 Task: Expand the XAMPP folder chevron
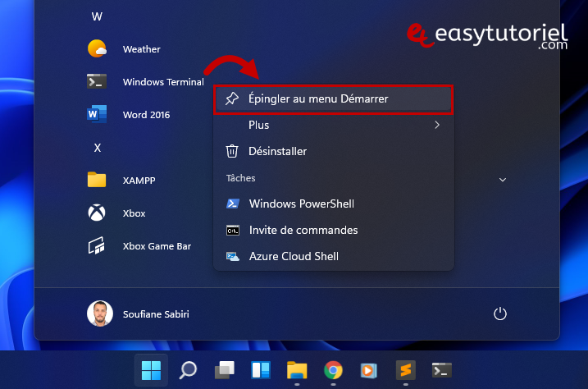tap(503, 180)
